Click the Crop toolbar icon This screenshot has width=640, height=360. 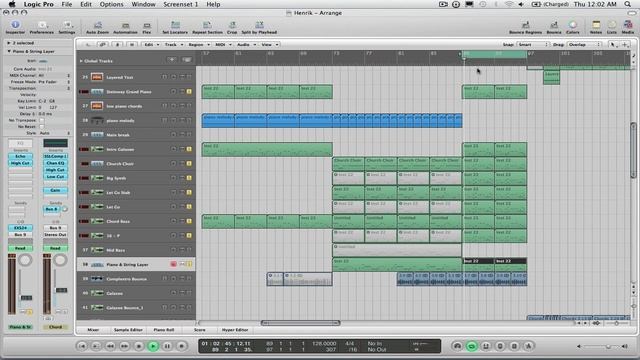pyautogui.click(x=232, y=25)
